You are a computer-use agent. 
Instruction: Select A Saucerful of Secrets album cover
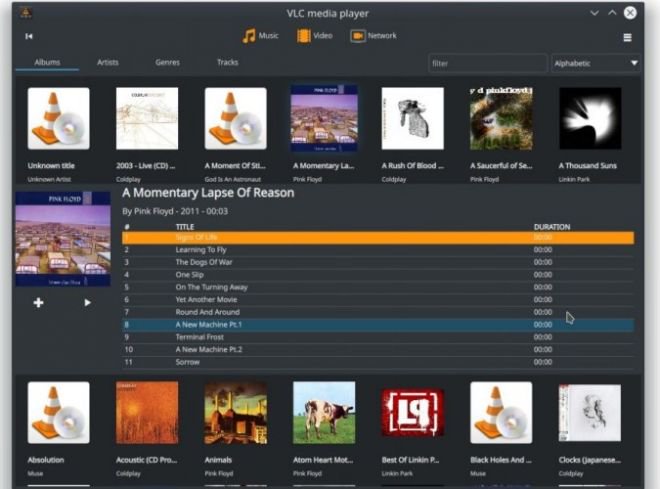point(501,118)
